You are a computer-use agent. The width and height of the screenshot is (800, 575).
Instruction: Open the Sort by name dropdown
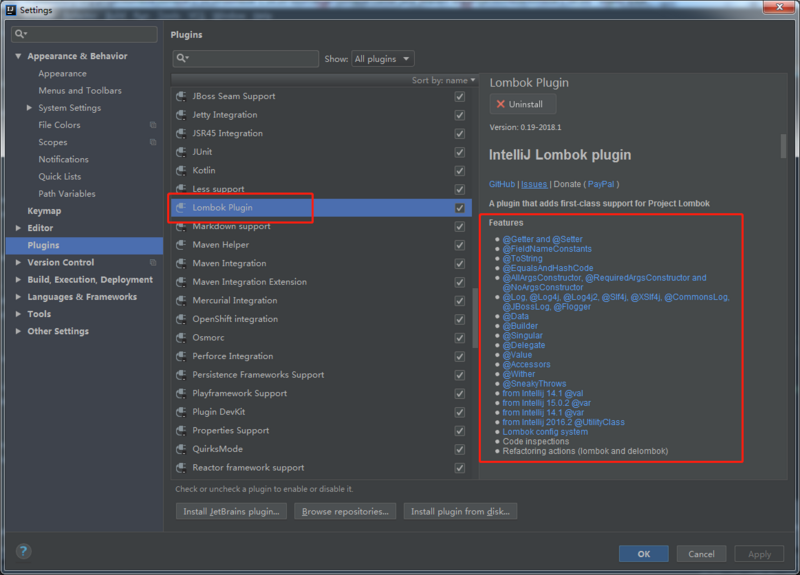click(x=443, y=80)
